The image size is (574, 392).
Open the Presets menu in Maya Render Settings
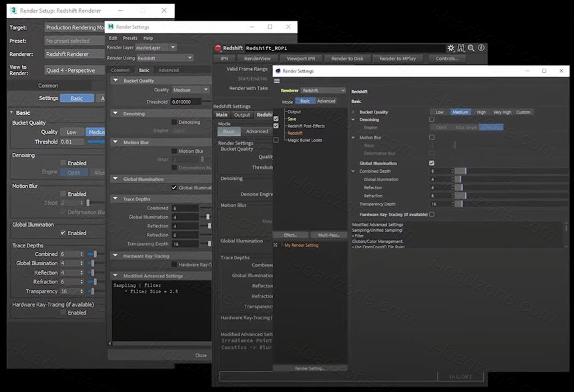(x=130, y=38)
